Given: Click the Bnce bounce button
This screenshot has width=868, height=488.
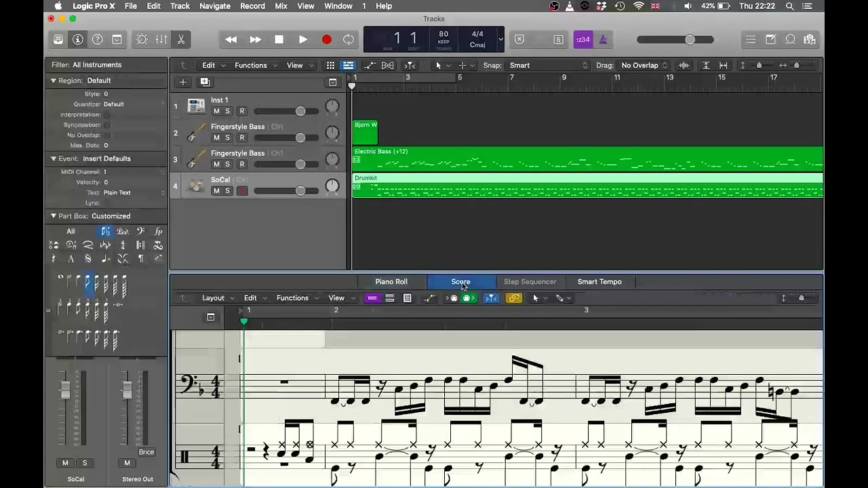Looking at the screenshot, I should point(146,452).
